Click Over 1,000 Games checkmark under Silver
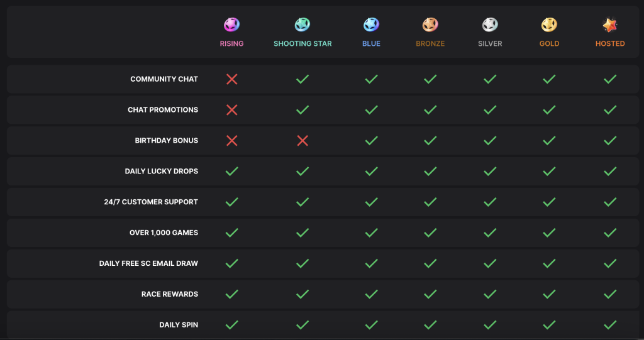Screen dimensions: 644x340 pyautogui.click(x=490, y=233)
